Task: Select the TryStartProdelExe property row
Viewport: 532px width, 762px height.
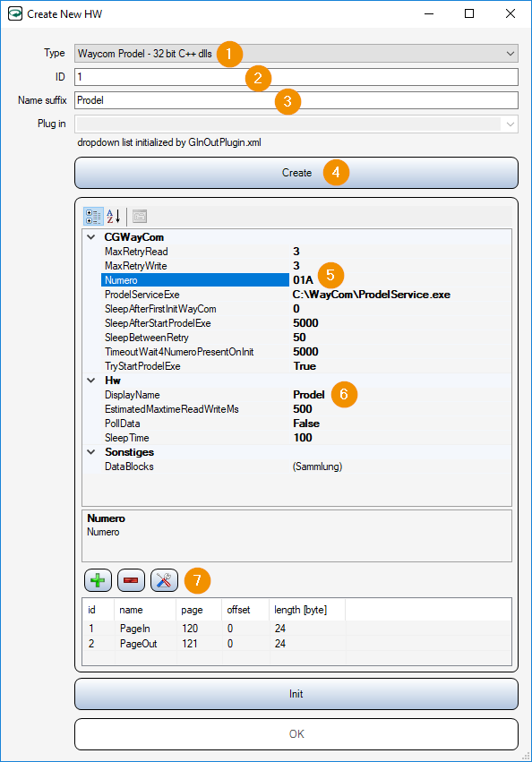Action: tap(296, 366)
